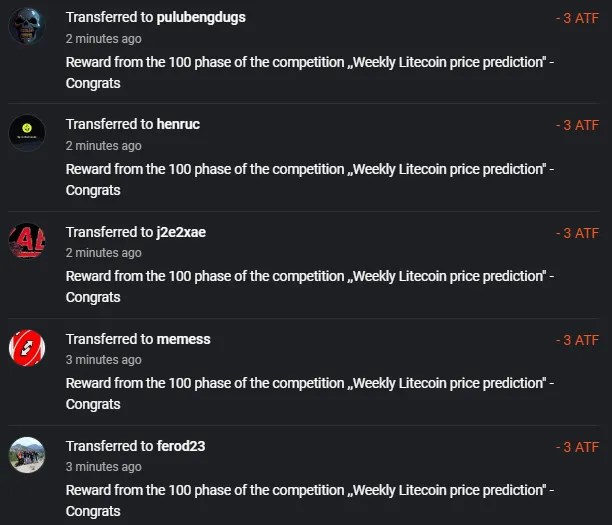Screen dimensions: 612x525
Task: Click -3 ATF amount on j2e2xae transfer
Action: coord(577,233)
